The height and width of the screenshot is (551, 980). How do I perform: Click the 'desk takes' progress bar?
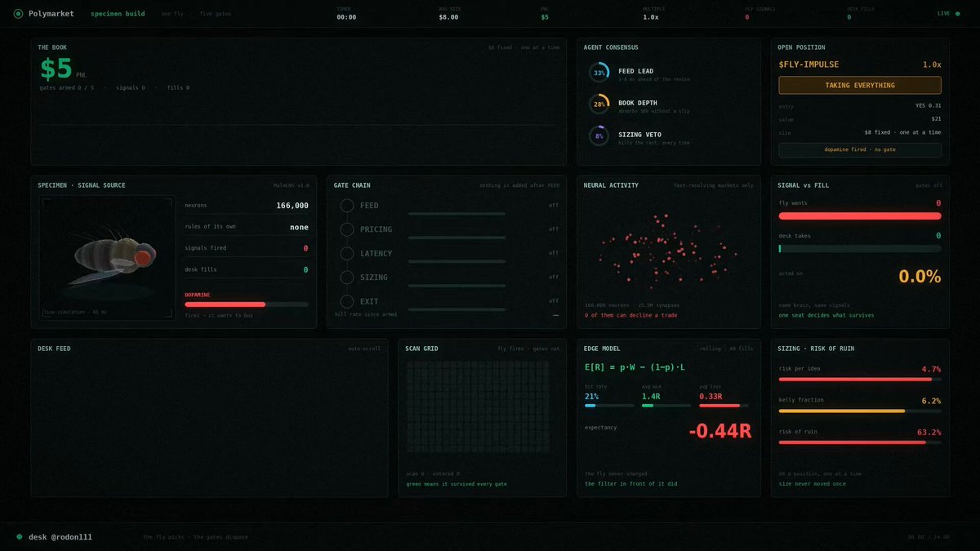click(860, 248)
